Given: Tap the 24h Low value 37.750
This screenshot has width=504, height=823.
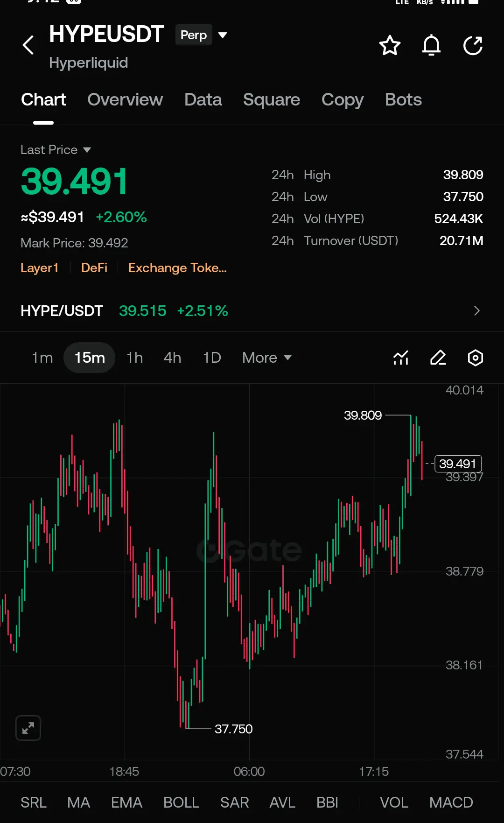Looking at the screenshot, I should [x=463, y=197].
